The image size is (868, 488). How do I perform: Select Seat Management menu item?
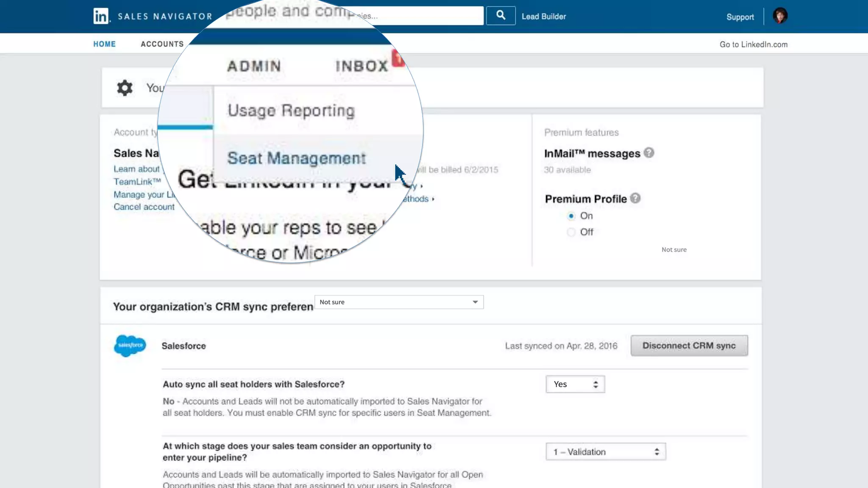click(x=296, y=158)
